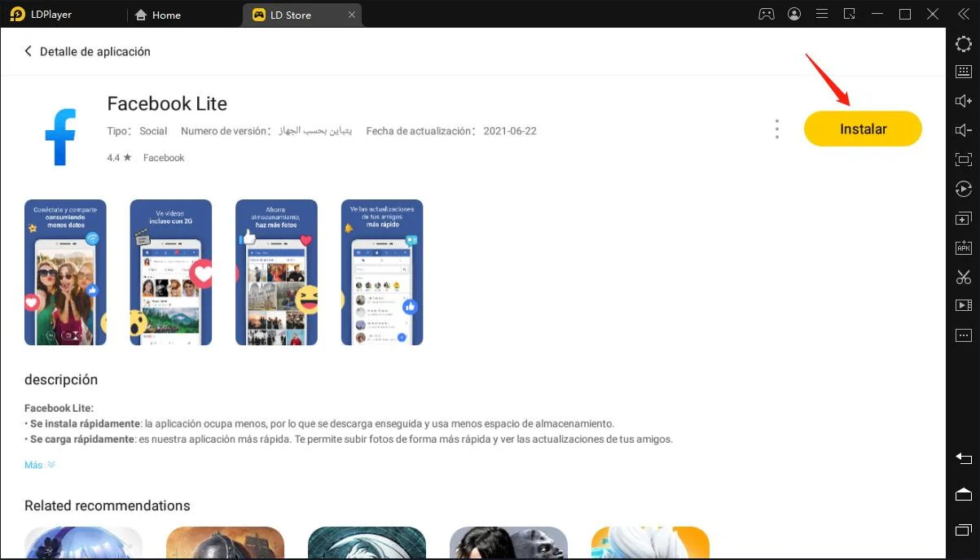Viewport: 980px width, 560px height.
Task: Increase volume with the sidebar speaker-plus icon
Action: click(964, 101)
